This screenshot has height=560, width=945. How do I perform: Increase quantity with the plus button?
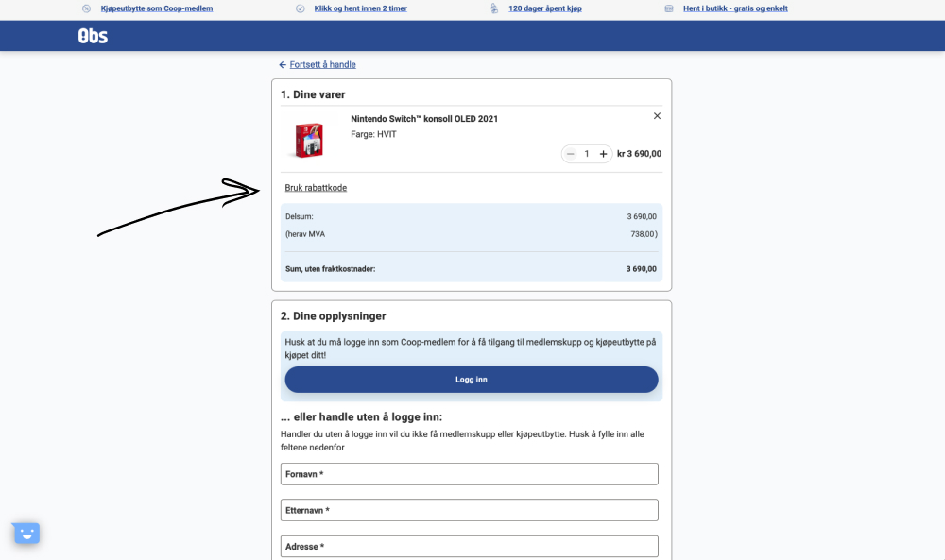[603, 154]
